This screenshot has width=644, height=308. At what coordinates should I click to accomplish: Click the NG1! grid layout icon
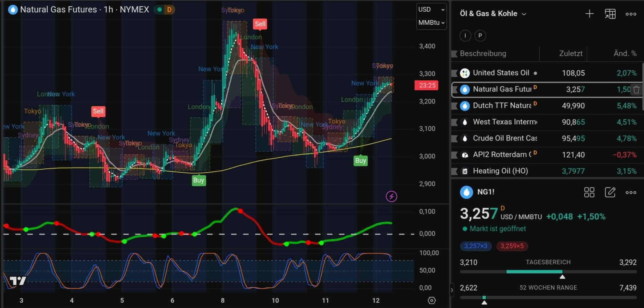tap(589, 192)
